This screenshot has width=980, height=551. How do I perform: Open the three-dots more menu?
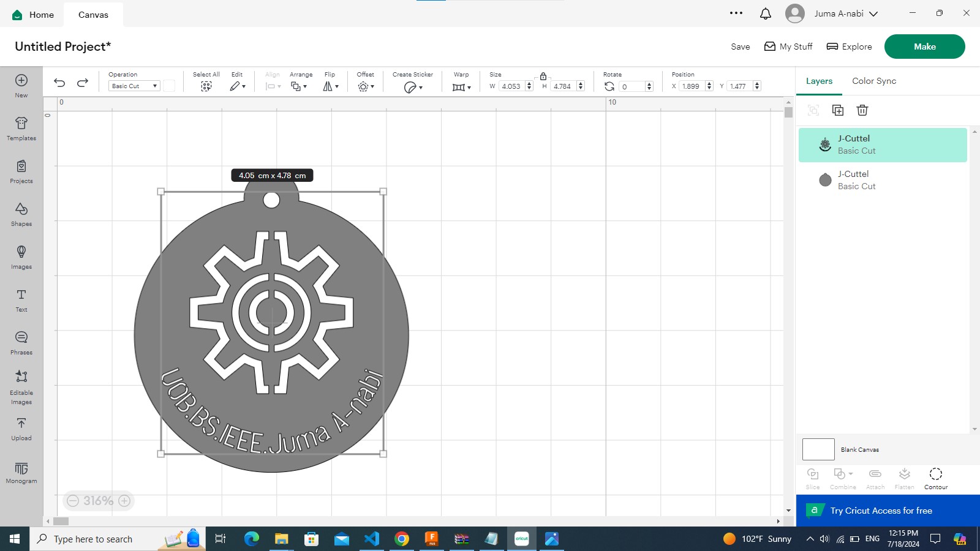coord(736,13)
